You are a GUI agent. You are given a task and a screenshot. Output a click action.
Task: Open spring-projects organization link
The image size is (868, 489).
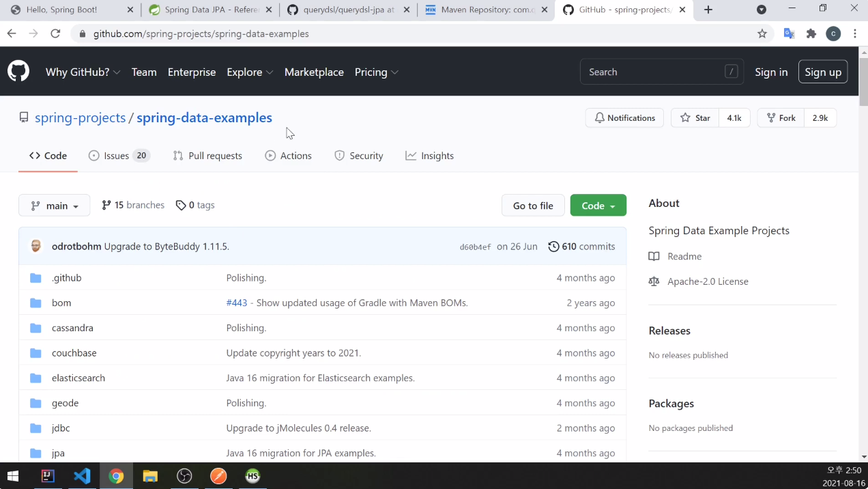click(81, 117)
